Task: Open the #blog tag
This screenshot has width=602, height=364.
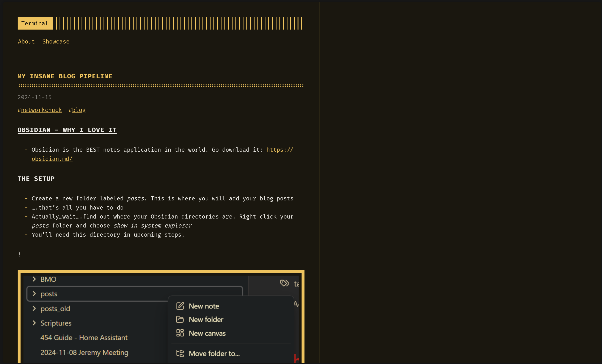Action: [x=77, y=110]
